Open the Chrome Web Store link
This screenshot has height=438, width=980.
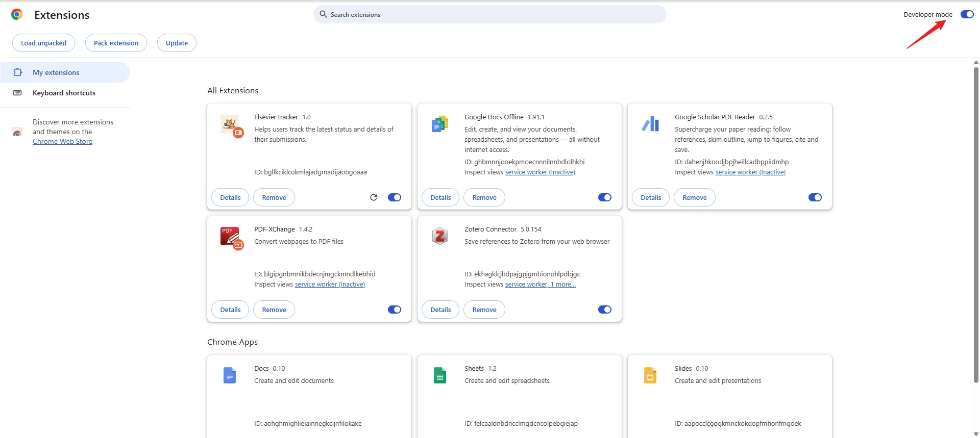(62, 141)
